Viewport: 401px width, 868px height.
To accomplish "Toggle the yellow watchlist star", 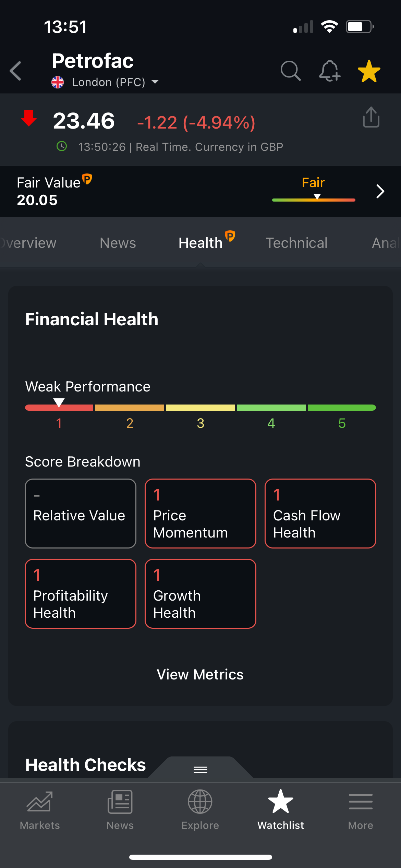I will tap(369, 71).
